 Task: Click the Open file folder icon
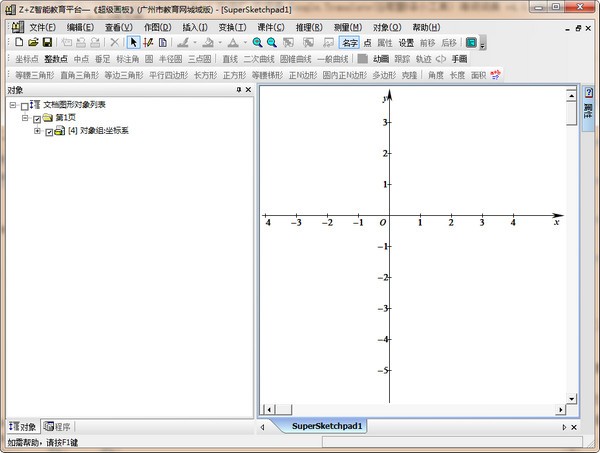click(33, 43)
